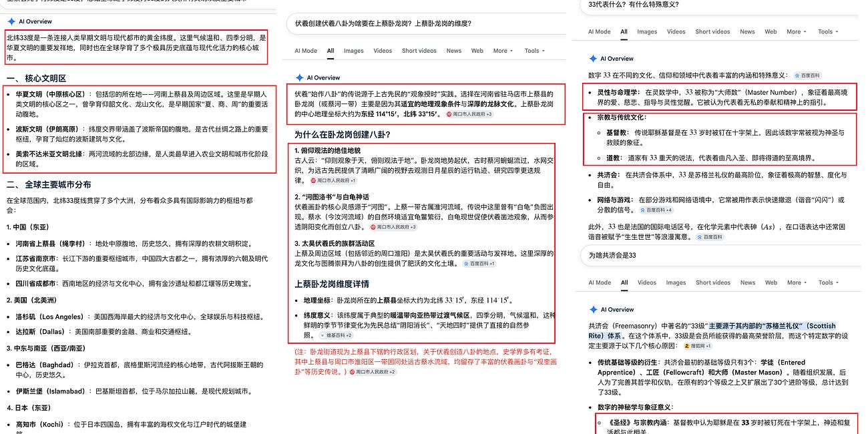The height and width of the screenshot is (434, 868).
Task: Open Short videos tab in 伏羲八卦 results
Action: coord(419,51)
